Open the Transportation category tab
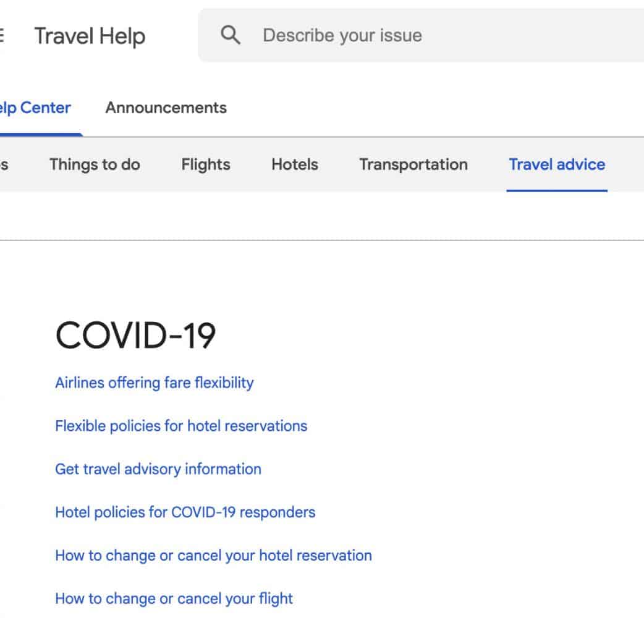Image resolution: width=644 pixels, height=644 pixels. click(413, 164)
